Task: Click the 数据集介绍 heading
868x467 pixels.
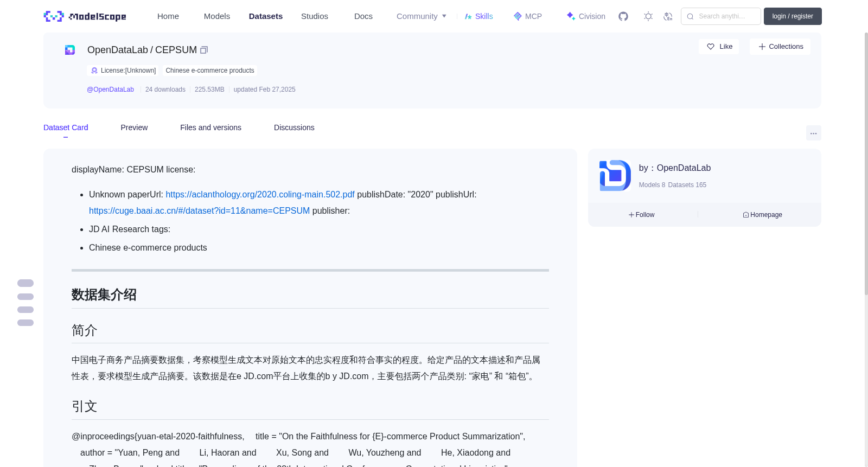Action: (x=104, y=295)
